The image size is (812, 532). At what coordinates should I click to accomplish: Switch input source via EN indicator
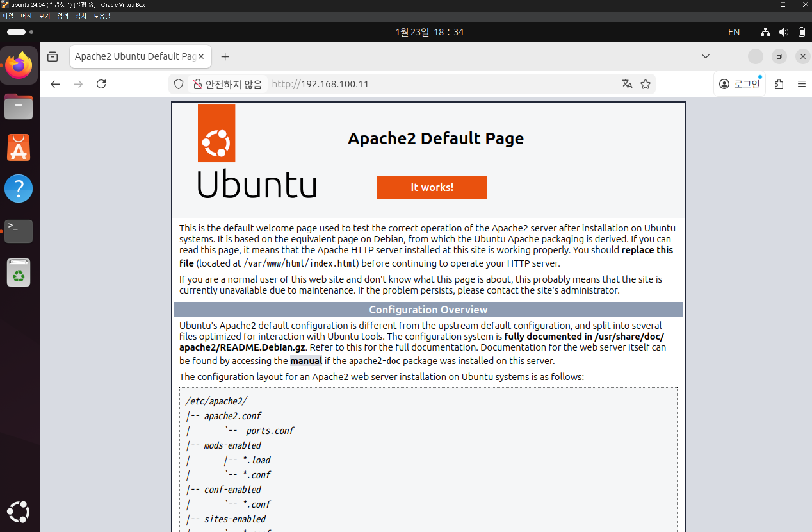coord(734,32)
